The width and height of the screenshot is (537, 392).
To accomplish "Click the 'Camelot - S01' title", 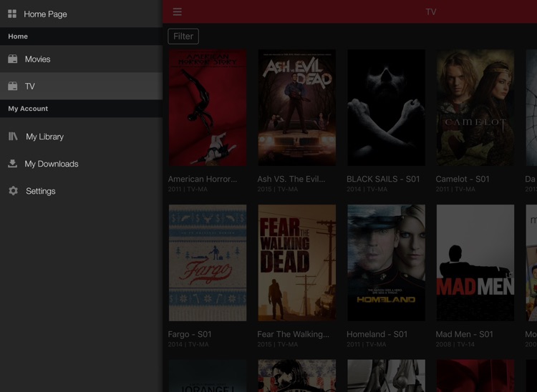I will (463, 179).
